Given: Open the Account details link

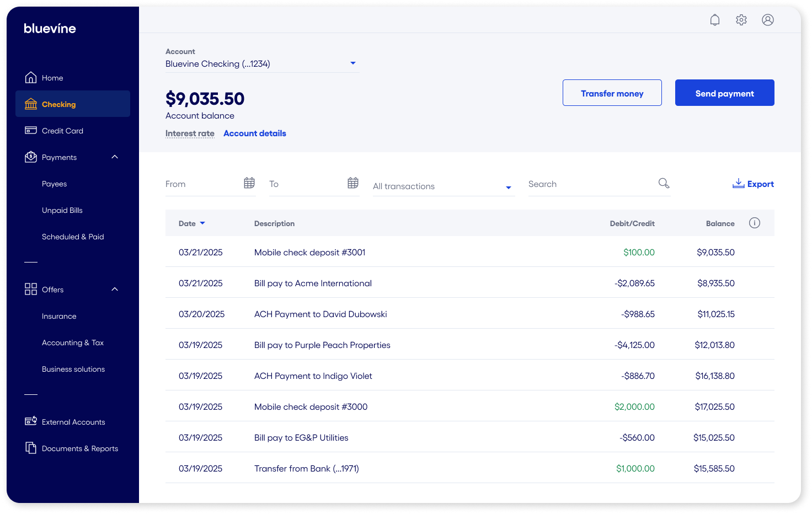Looking at the screenshot, I should 254,133.
